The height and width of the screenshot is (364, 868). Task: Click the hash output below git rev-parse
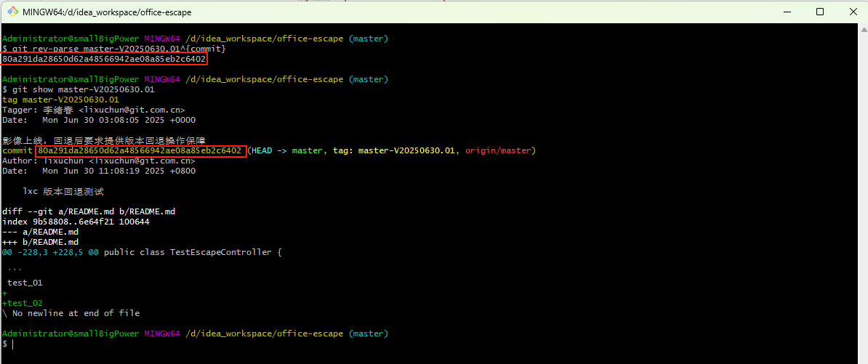(104, 59)
